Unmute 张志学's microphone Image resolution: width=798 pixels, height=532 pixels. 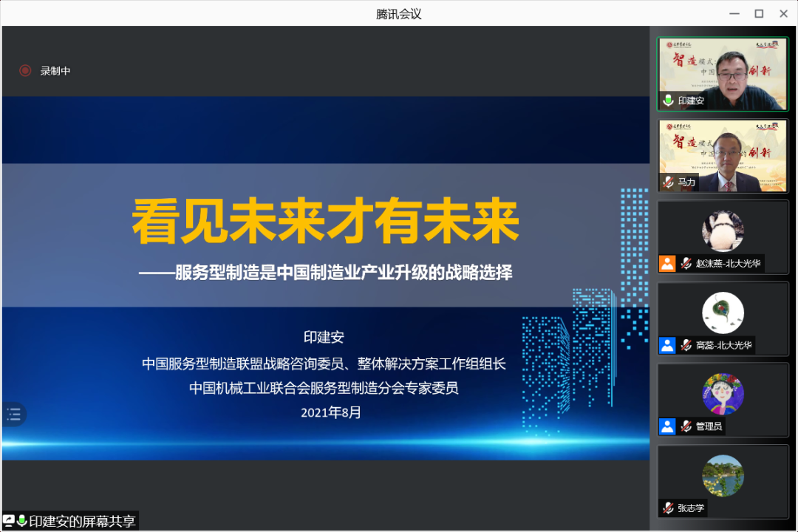[669, 508]
